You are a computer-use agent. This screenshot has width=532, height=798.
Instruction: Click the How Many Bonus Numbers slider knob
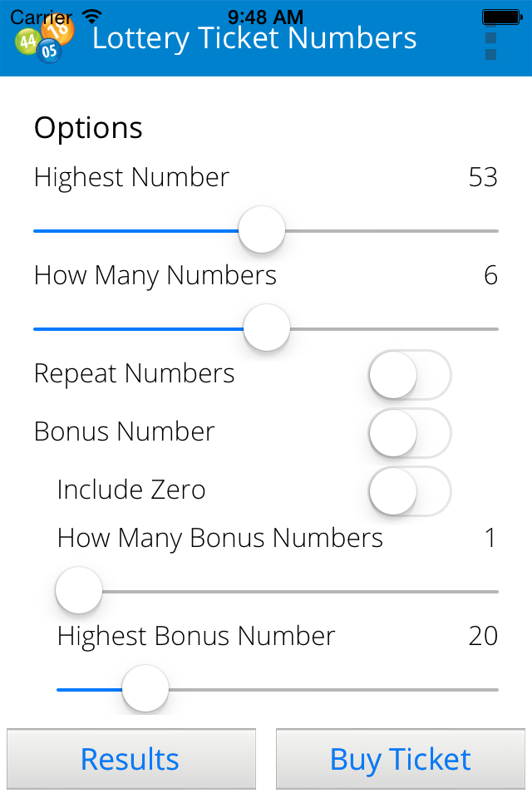[79, 590]
